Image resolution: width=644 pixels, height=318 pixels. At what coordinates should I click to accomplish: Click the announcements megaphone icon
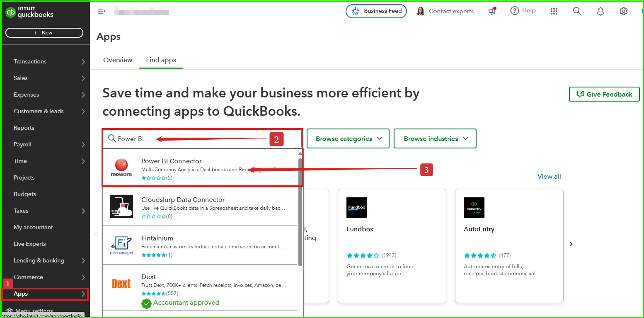click(492, 11)
